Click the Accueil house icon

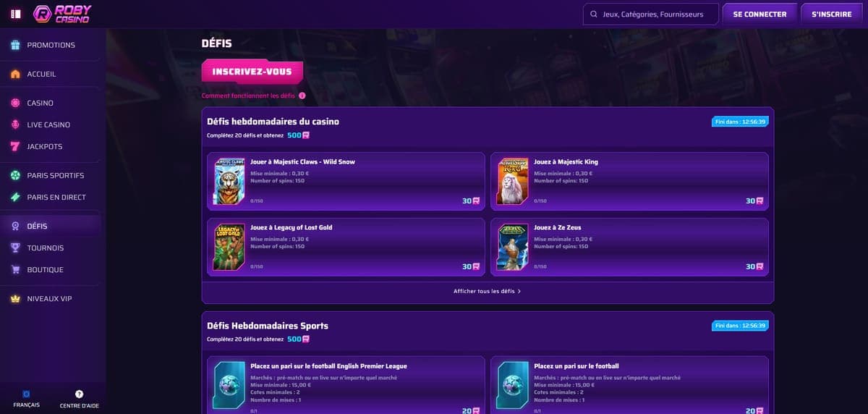pos(15,74)
